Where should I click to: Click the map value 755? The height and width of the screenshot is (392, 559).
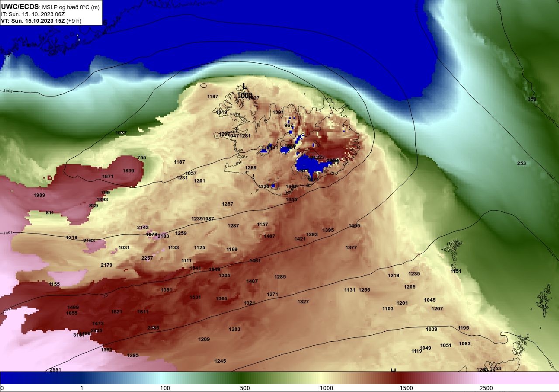click(x=141, y=158)
